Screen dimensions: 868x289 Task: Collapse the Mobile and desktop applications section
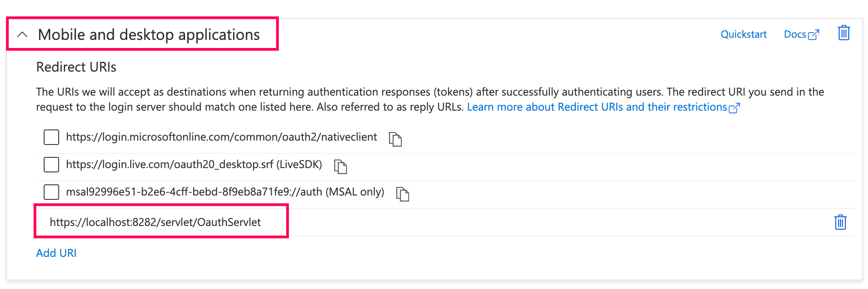22,34
